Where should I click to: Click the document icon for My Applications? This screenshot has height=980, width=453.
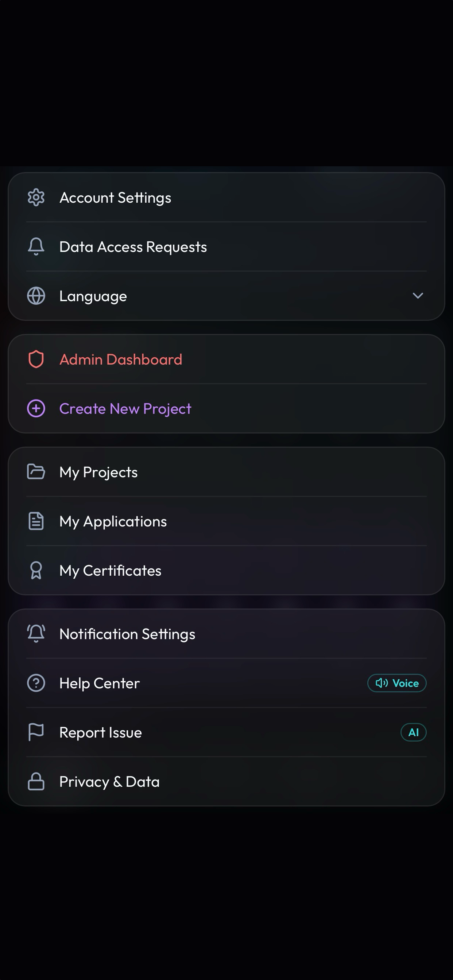click(x=36, y=521)
